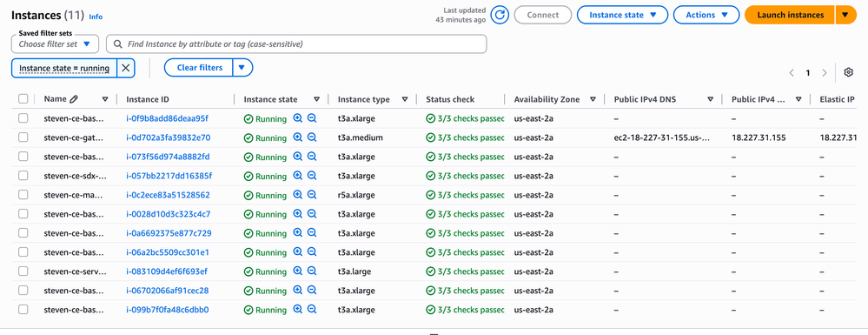The width and height of the screenshot is (868, 335).
Task: Click the Connect button
Action: click(x=543, y=15)
